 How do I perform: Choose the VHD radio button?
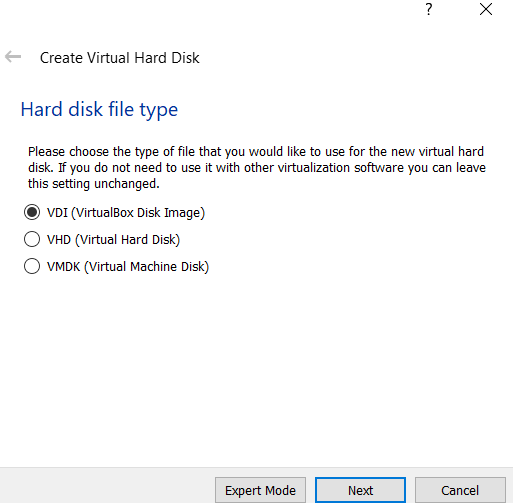pos(32,239)
